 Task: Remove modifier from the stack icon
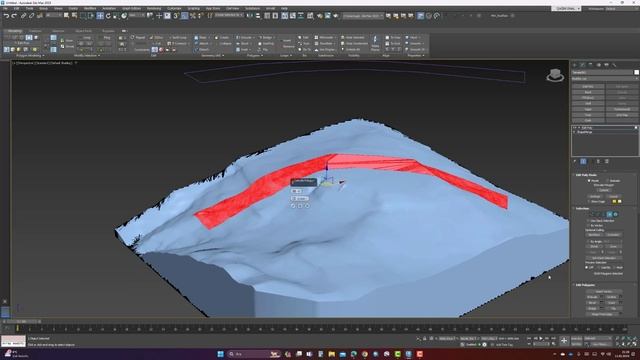point(599,161)
